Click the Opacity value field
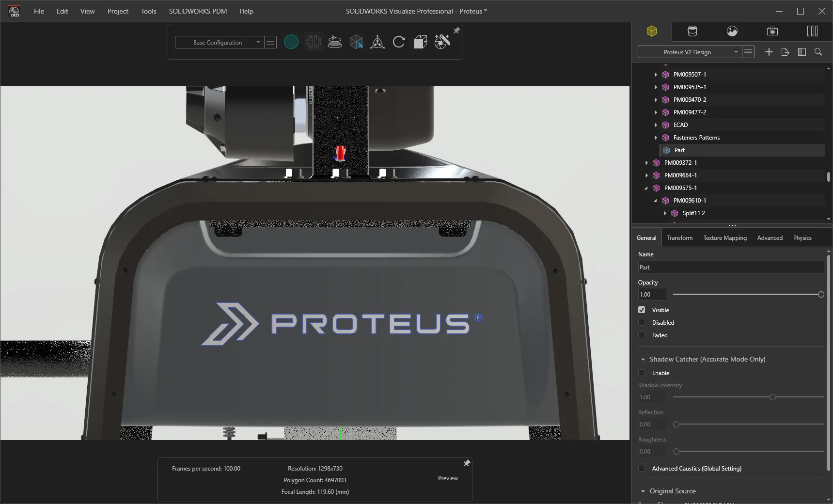 point(652,294)
